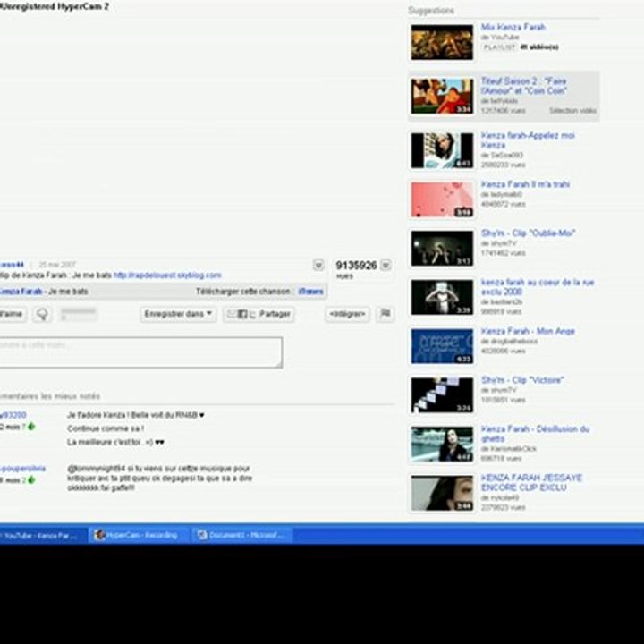This screenshot has width=644, height=644.
Task: Open KENZA FARAH J'ESSAYE ENCORE thumbnail
Action: (x=442, y=493)
